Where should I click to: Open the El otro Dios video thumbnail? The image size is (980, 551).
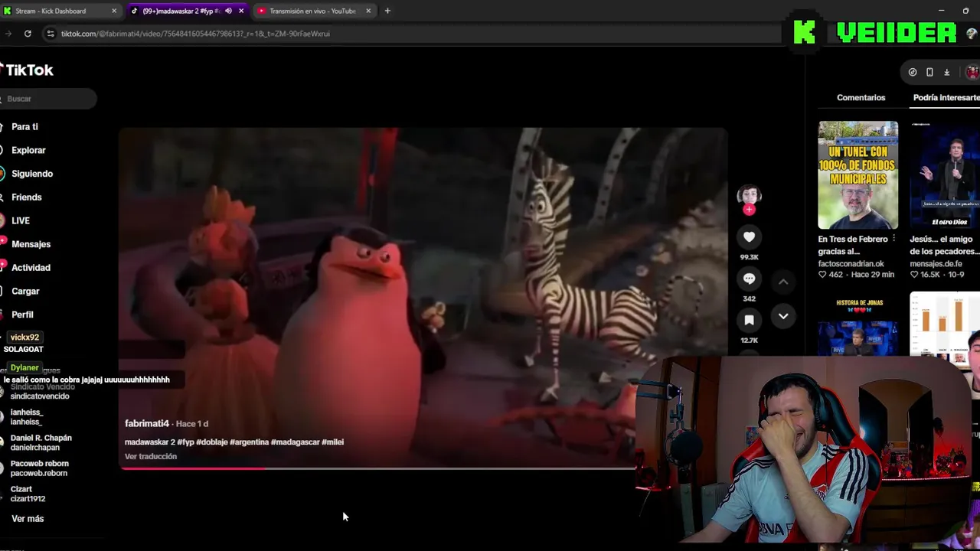(945, 175)
